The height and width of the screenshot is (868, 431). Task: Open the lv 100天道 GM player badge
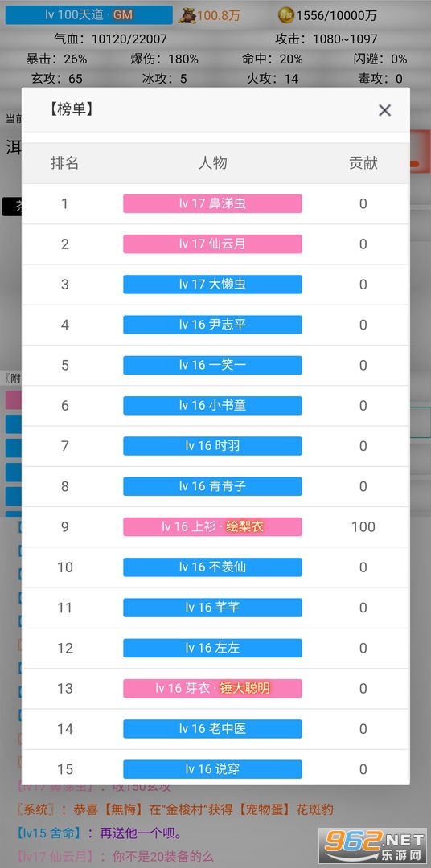[88, 15]
